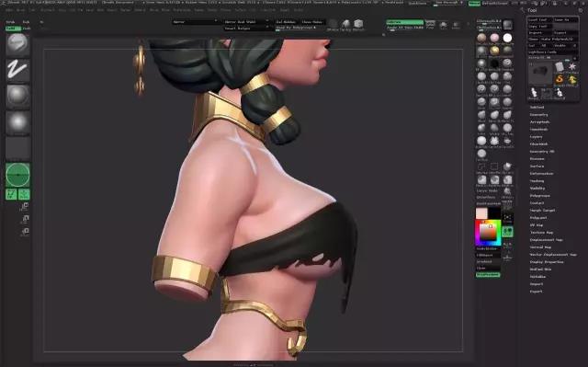Image resolution: width=588 pixels, height=367 pixels.
Task: Expand the Deformation section
Action: pos(541,173)
